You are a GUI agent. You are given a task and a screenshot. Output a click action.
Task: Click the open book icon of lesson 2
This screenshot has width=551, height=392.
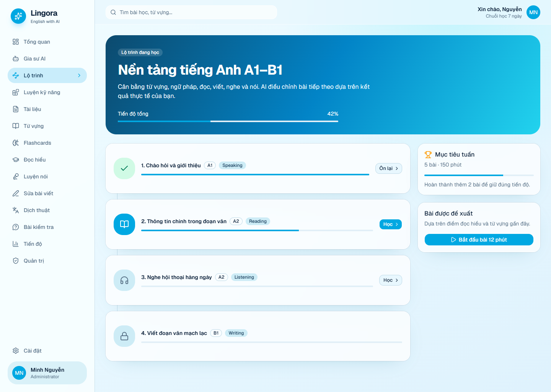click(124, 224)
